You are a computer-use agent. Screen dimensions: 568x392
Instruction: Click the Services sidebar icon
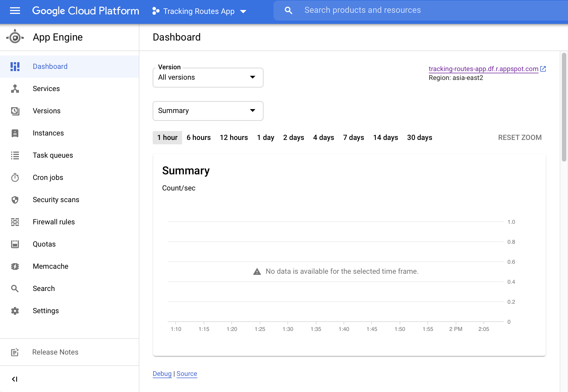click(15, 89)
